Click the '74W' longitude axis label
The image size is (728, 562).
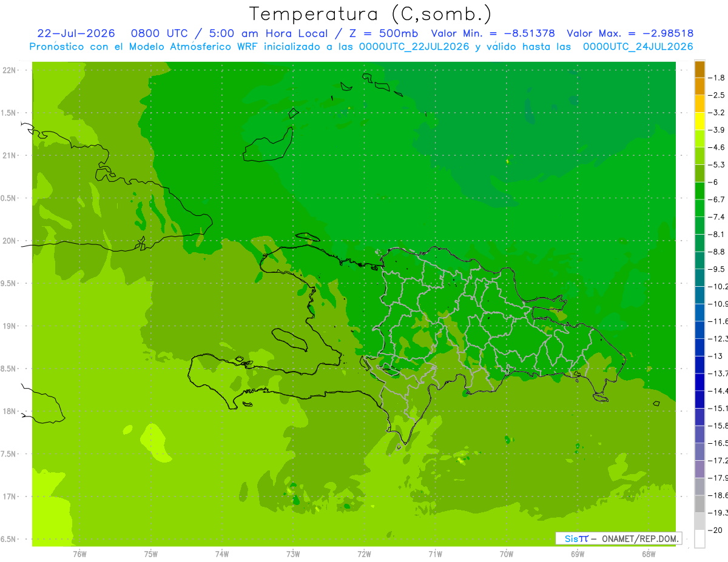[x=222, y=554]
